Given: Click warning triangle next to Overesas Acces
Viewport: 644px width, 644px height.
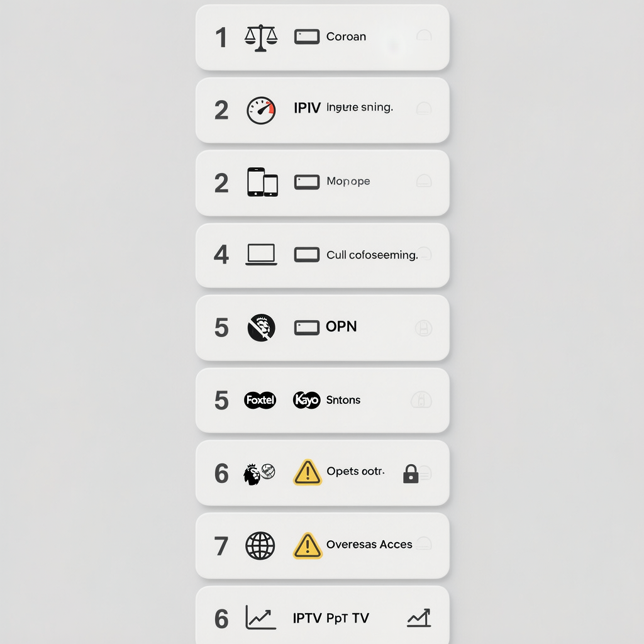Looking at the screenshot, I should tap(307, 546).
